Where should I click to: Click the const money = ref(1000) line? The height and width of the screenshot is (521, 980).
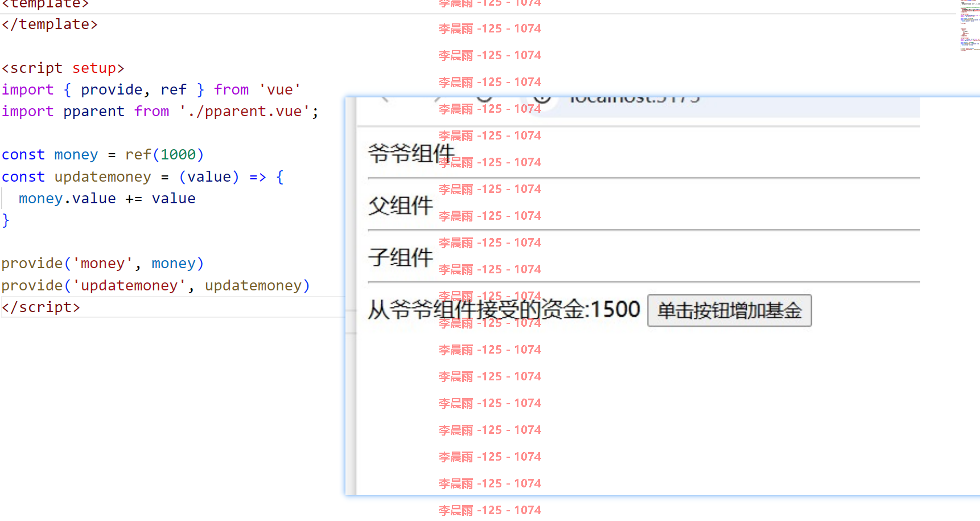102,154
